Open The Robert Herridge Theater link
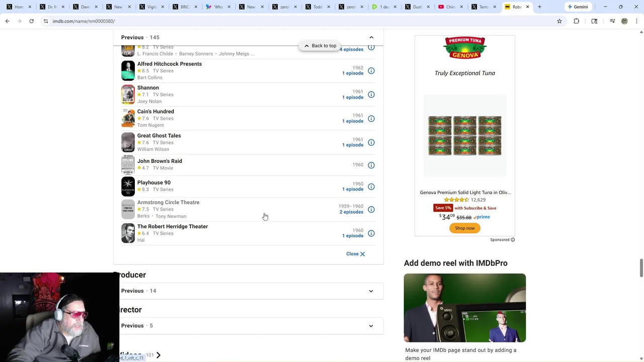The width and height of the screenshot is (644, 362). pyautogui.click(x=173, y=226)
